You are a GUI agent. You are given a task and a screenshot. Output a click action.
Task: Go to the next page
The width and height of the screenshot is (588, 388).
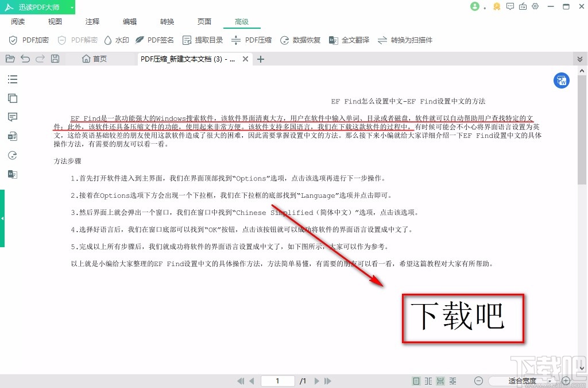(x=317, y=381)
